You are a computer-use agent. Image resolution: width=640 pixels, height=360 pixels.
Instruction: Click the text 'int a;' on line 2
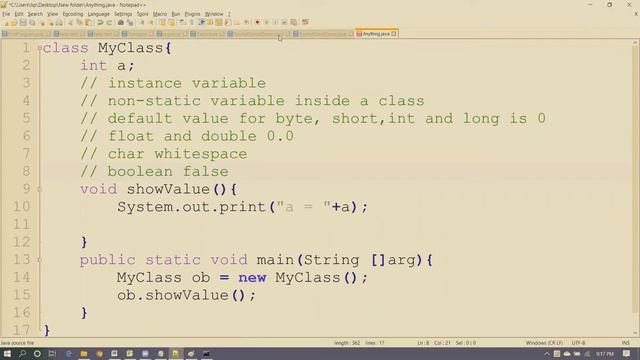tap(107, 66)
